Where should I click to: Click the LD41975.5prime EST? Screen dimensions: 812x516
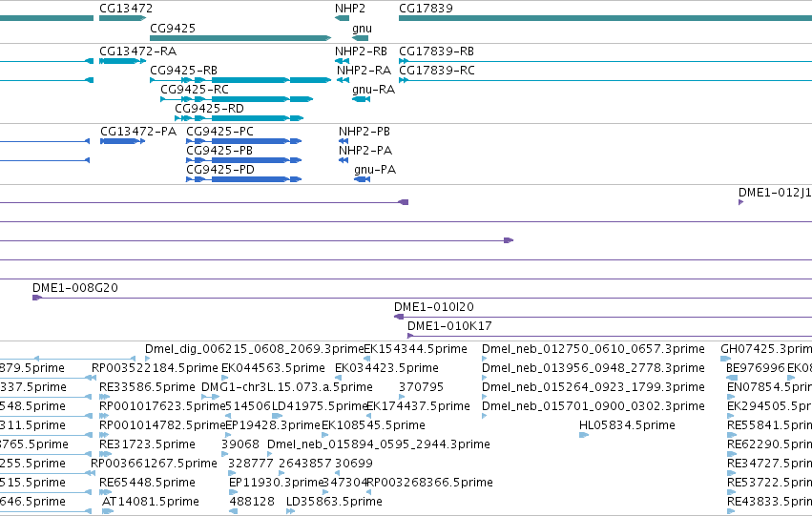pyautogui.click(x=320, y=406)
